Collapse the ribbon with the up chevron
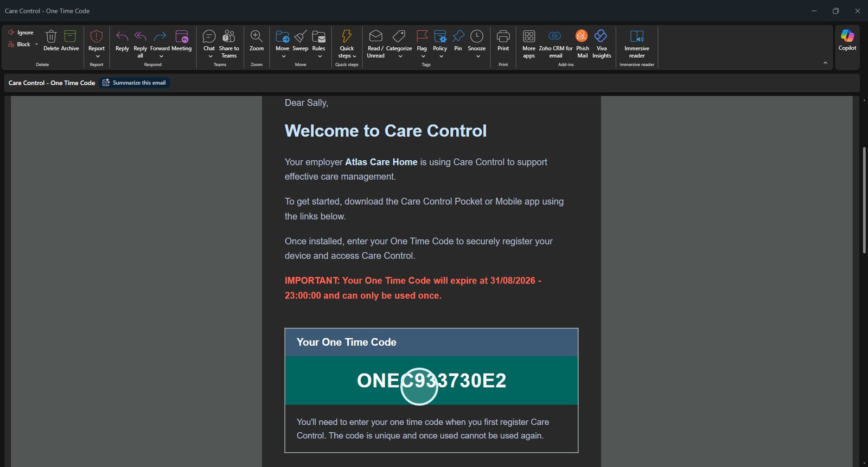Image resolution: width=868 pixels, height=467 pixels. (x=825, y=63)
